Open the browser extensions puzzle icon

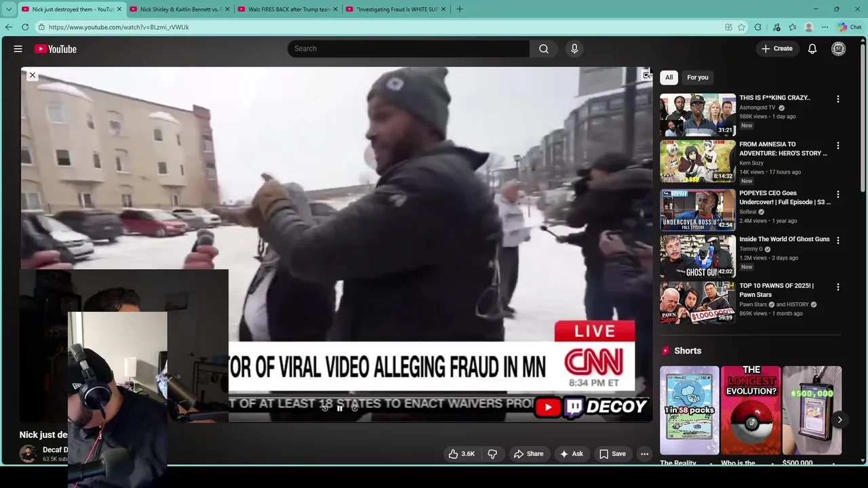pos(758,27)
